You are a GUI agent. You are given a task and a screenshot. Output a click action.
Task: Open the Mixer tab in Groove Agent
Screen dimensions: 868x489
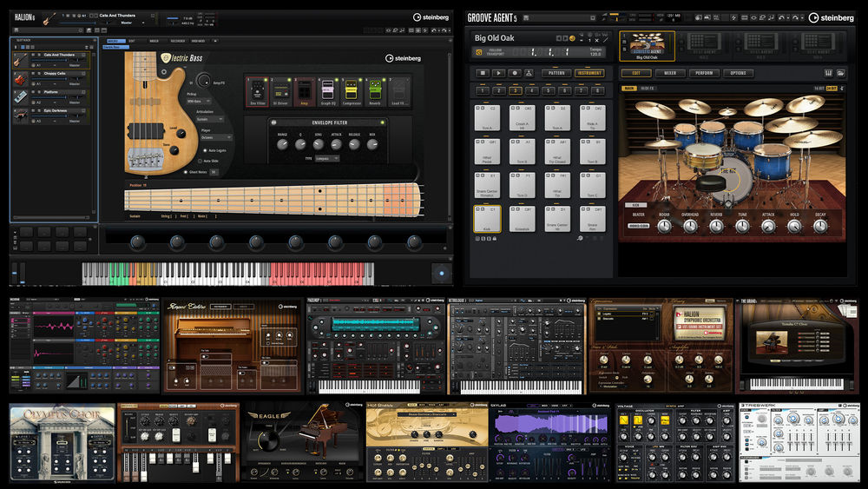[x=670, y=73]
